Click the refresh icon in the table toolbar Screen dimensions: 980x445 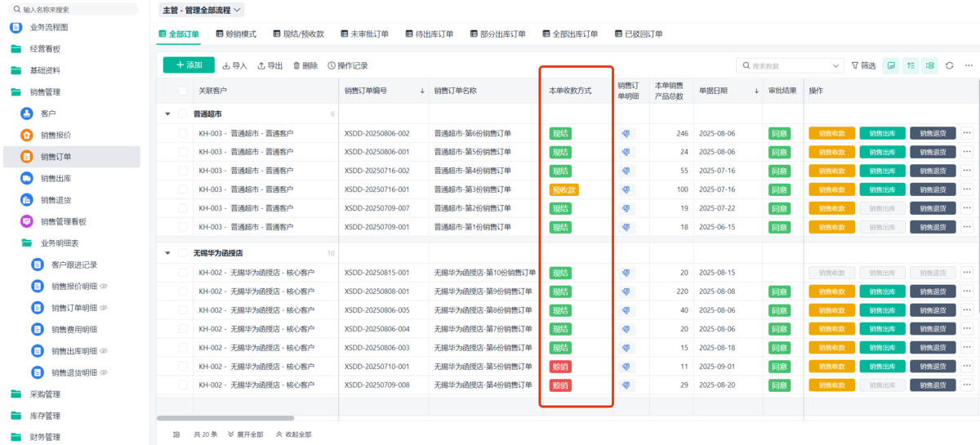click(x=950, y=65)
